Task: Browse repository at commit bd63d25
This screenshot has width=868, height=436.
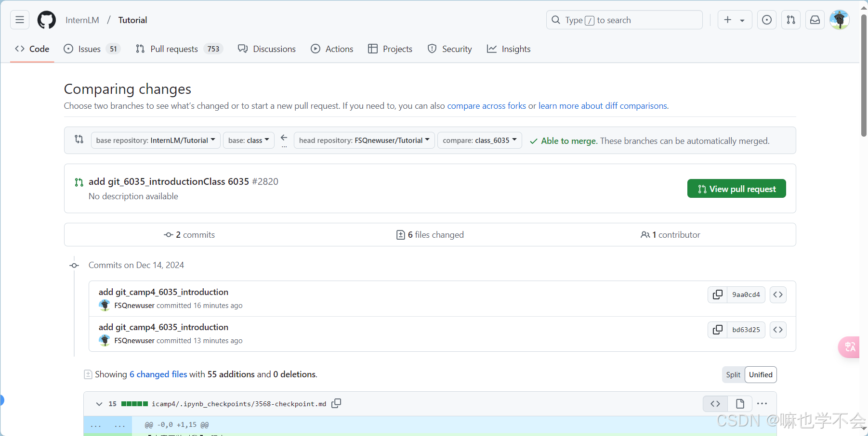Action: coord(778,330)
